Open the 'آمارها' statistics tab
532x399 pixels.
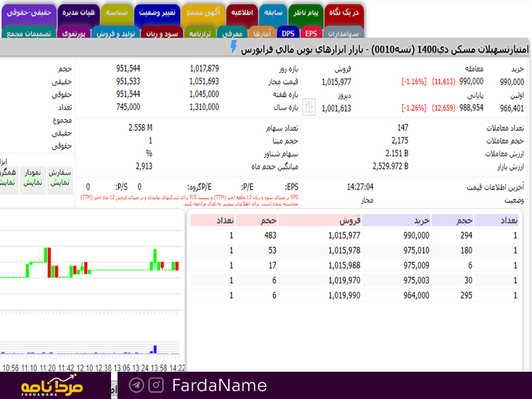(262, 33)
